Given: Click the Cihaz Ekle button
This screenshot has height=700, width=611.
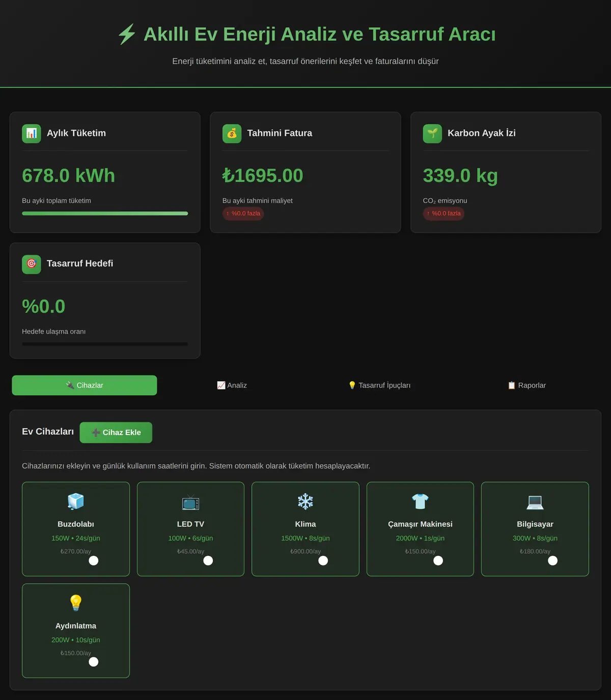Looking at the screenshot, I should pos(116,433).
